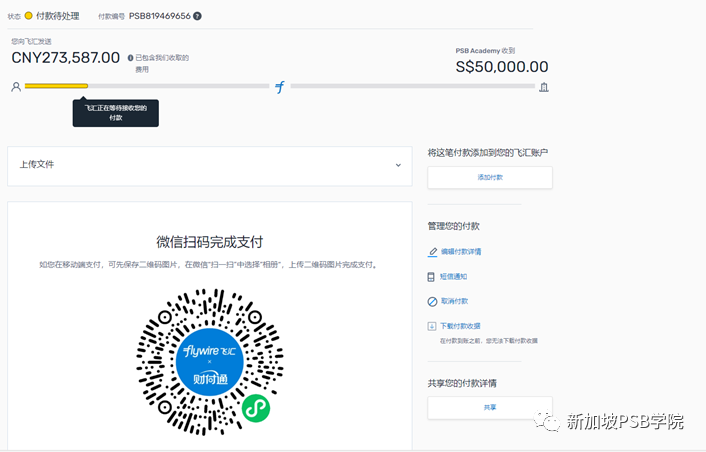
Task: Choose the 取消付款 cancel payment link
Action: click(x=453, y=301)
